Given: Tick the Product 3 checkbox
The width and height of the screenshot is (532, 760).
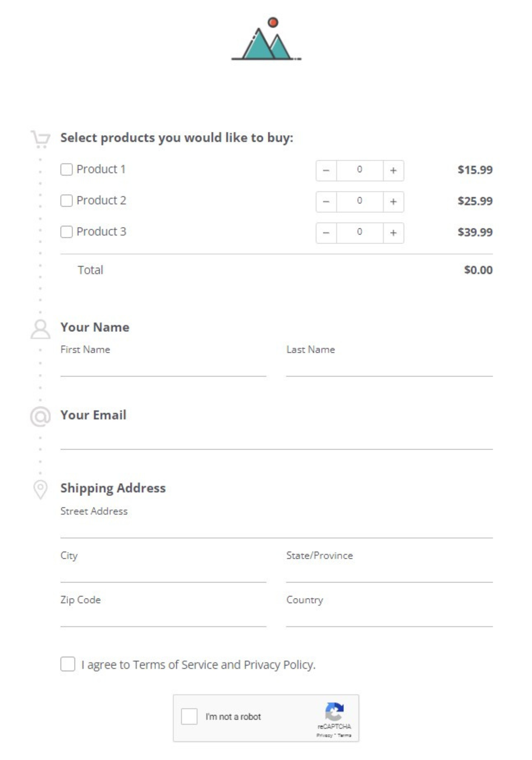Looking at the screenshot, I should (66, 232).
